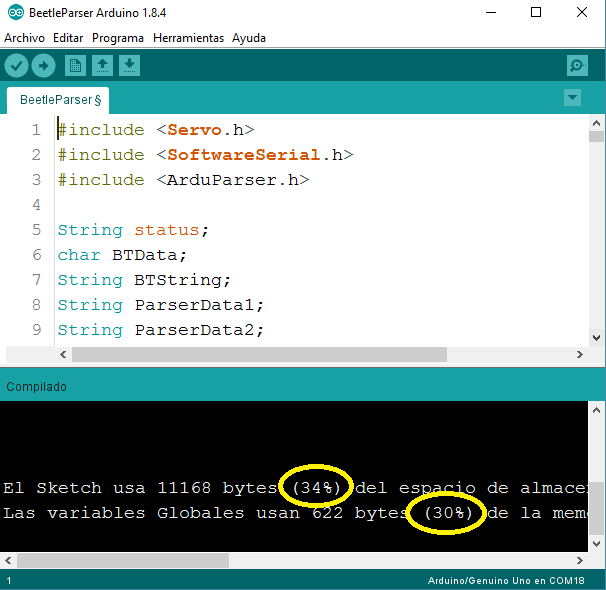606x590 pixels.
Task: Save sketch with the down-arrow icon
Action: click(129, 66)
